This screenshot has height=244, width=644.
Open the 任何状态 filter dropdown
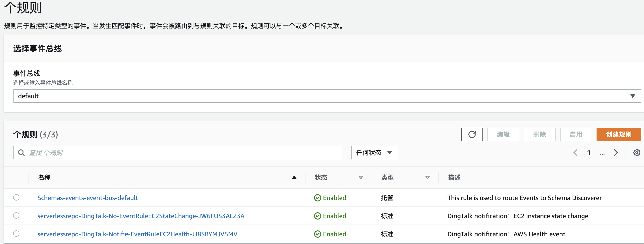tap(374, 153)
